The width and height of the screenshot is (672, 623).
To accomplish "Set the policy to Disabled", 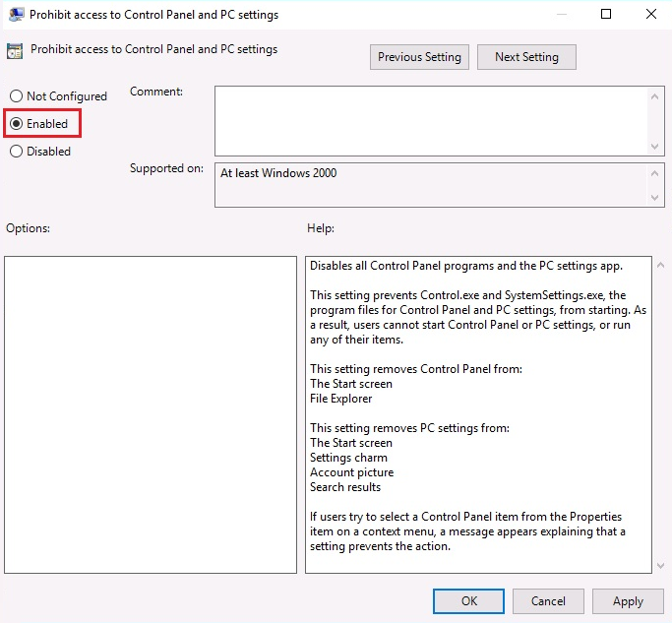I will coord(16,152).
